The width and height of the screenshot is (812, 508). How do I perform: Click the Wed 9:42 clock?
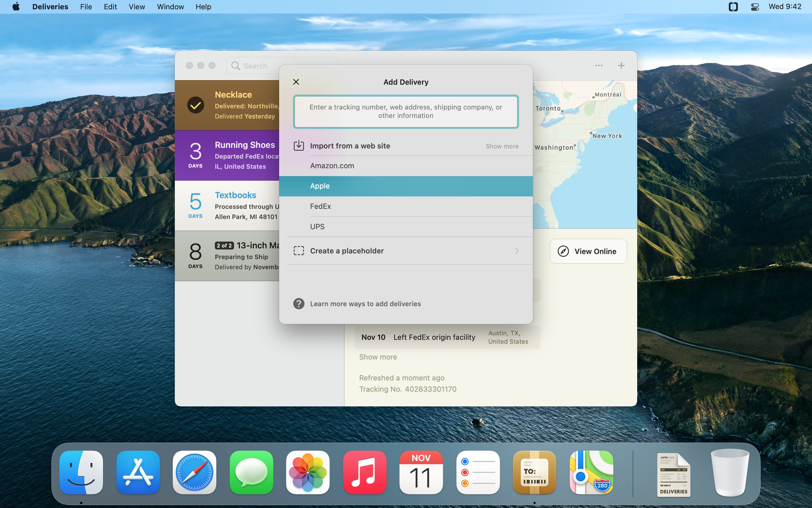pyautogui.click(x=785, y=7)
